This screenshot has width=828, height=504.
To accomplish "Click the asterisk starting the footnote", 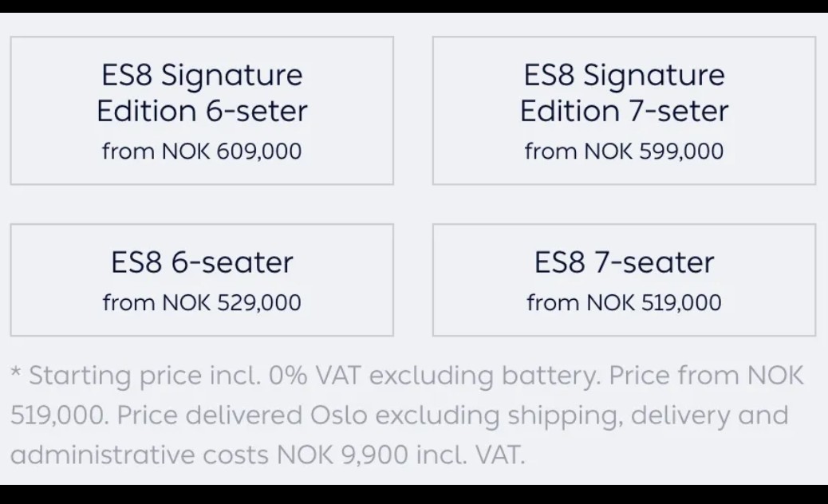I will click(16, 373).
